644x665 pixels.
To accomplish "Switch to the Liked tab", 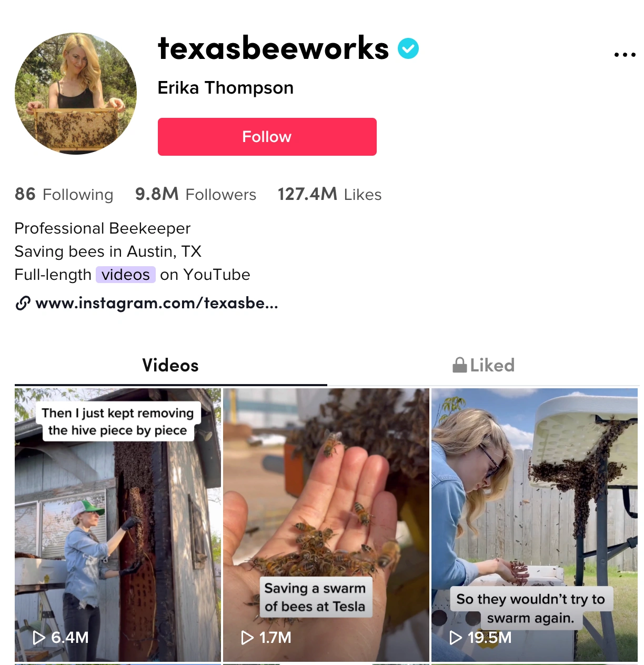I will coord(484,365).
